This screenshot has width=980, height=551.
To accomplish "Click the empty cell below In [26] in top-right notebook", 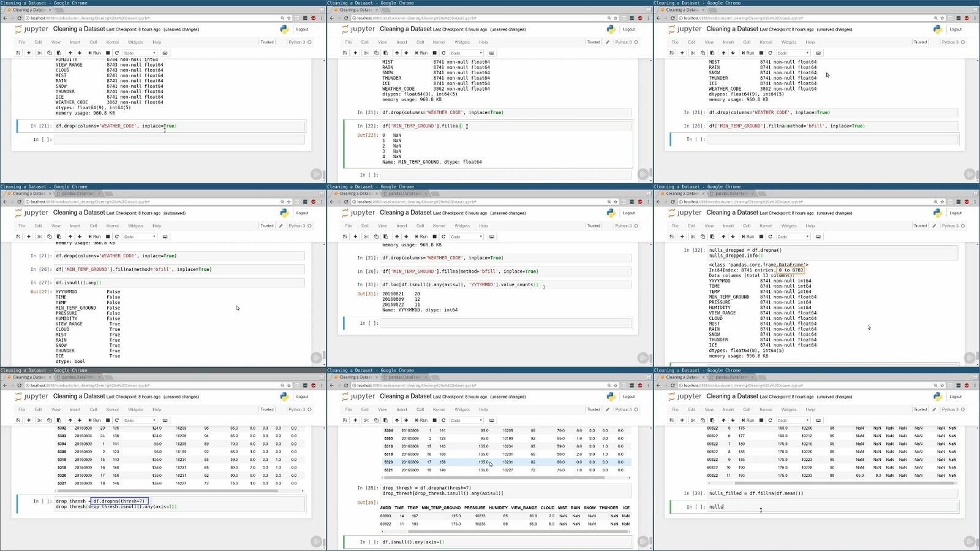I will (832, 139).
